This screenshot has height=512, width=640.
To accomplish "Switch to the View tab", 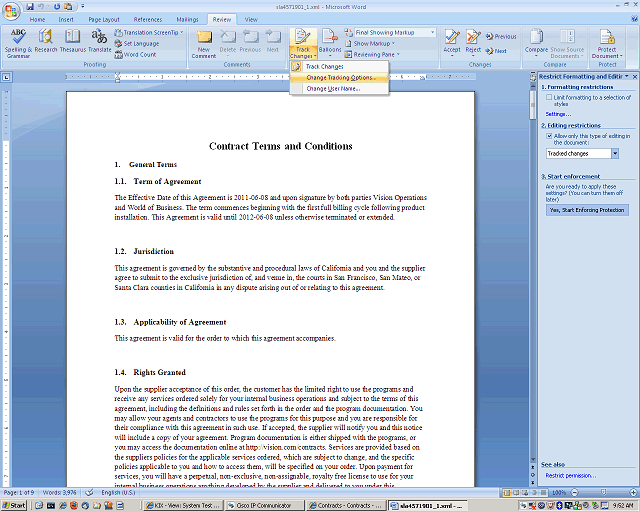I will (251, 19).
